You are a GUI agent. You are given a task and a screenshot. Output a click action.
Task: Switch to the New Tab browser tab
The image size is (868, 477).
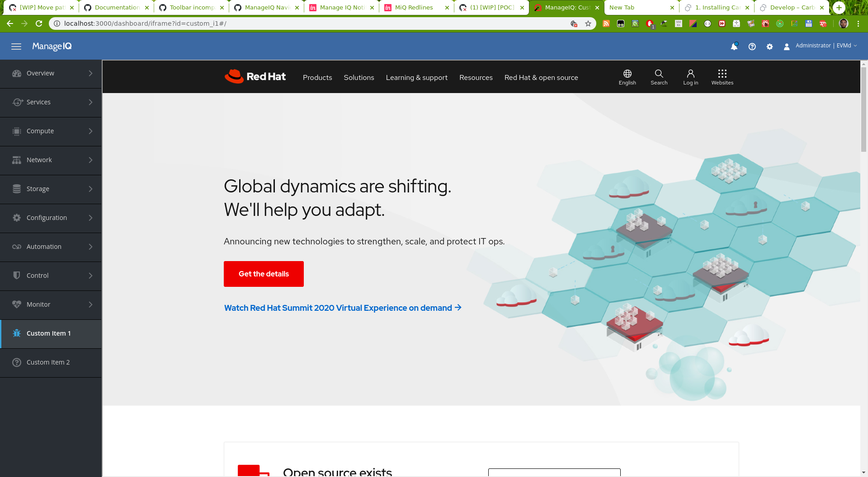pyautogui.click(x=641, y=8)
